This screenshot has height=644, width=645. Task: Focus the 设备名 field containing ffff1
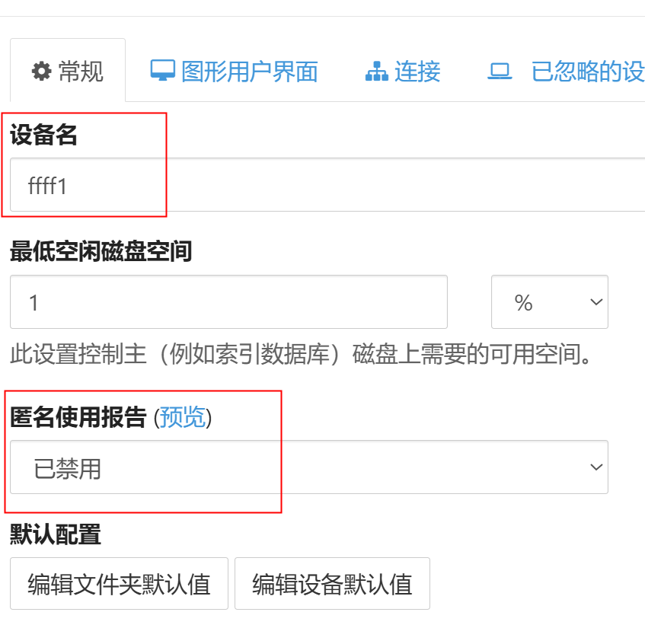(327, 185)
